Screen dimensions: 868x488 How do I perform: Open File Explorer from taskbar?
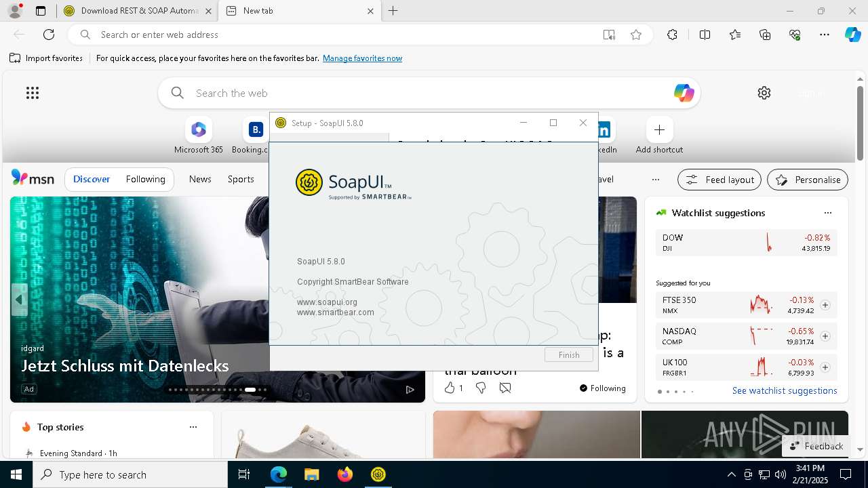(x=311, y=474)
